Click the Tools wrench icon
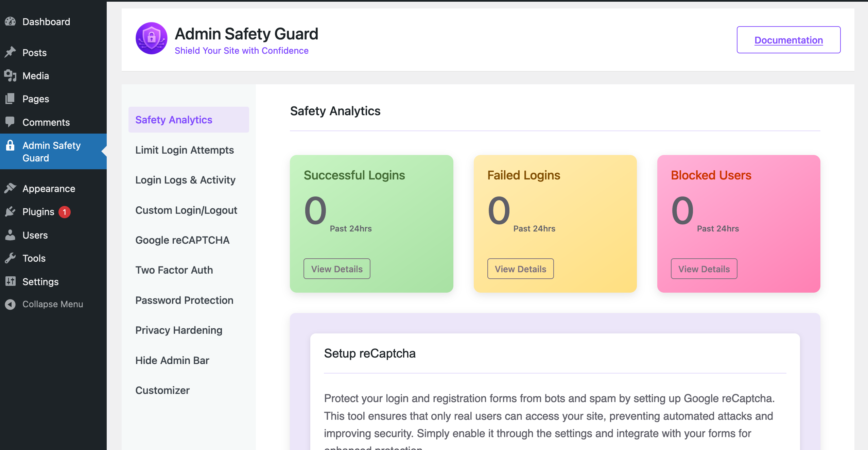The image size is (868, 450). point(10,258)
